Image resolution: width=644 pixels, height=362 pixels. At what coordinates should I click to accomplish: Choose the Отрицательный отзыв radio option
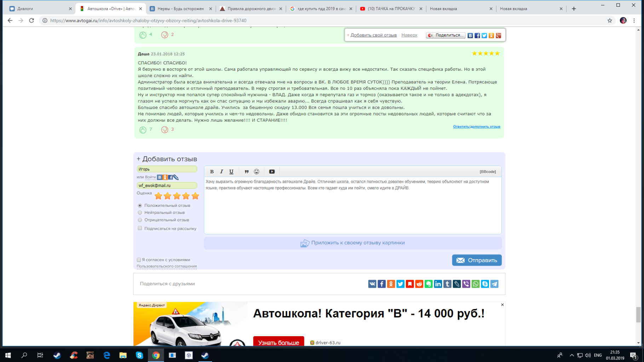pyautogui.click(x=140, y=220)
